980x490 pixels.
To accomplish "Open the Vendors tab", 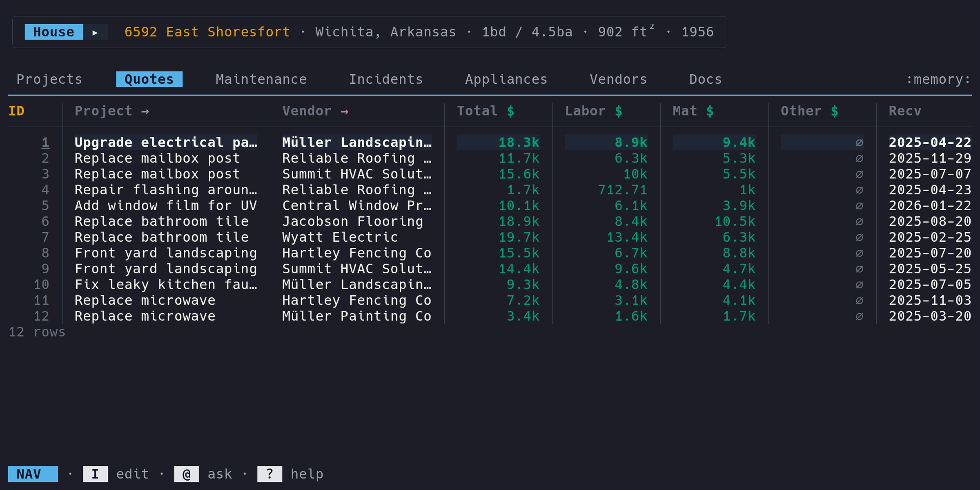I will (618, 79).
